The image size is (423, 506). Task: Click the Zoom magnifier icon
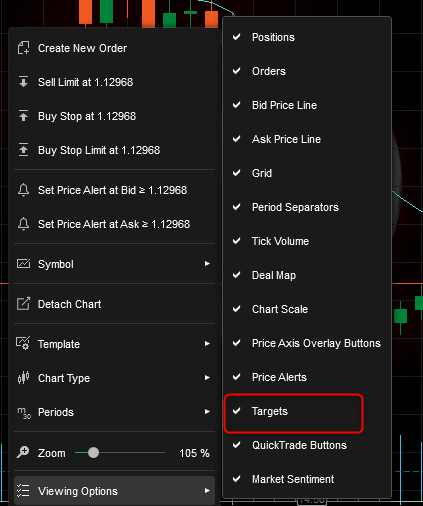[23, 452]
